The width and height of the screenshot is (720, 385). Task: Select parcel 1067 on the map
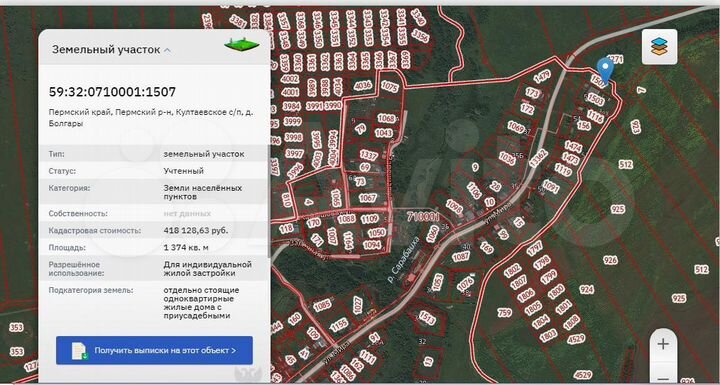coord(367,198)
